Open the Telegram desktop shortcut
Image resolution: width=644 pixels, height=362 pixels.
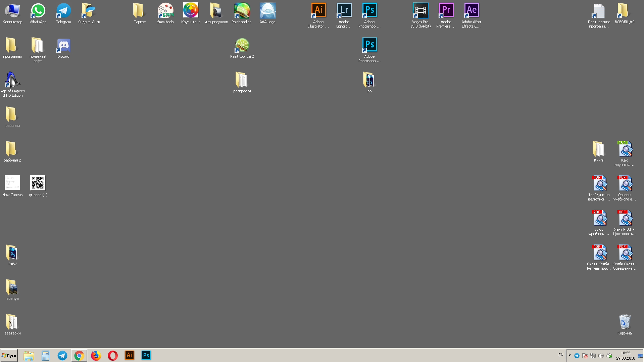coord(63,13)
